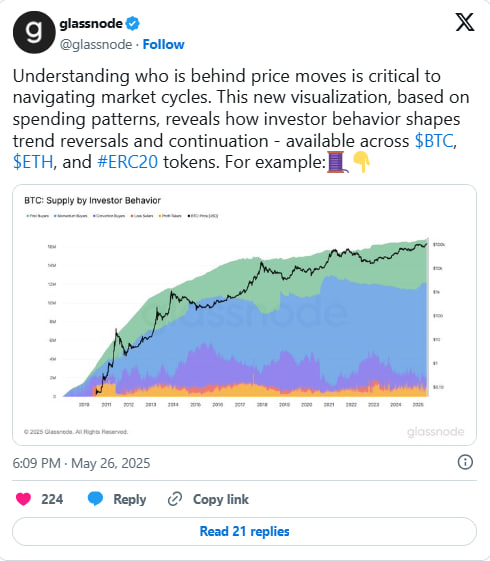The width and height of the screenshot is (490, 561).
Task: Click the glassnode profile avatar
Action: click(x=34, y=32)
